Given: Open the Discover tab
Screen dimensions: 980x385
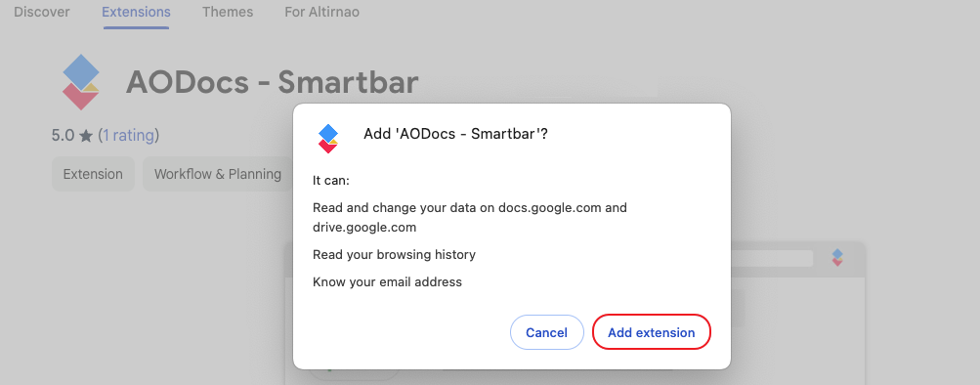Looking at the screenshot, I should point(42,12).
